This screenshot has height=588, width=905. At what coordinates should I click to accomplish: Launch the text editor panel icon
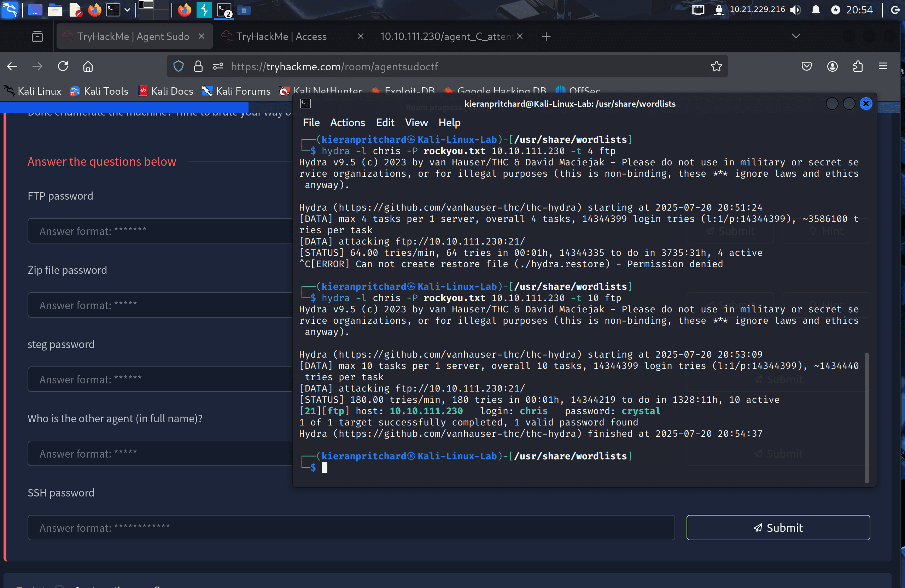pyautogui.click(x=75, y=10)
